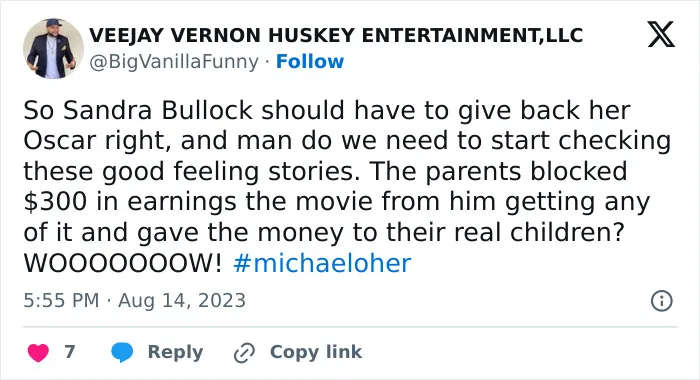Screen dimensions: 700x380
Task: Click the WOOOOOOOW! text in the tweet
Action: pyautogui.click(x=122, y=263)
